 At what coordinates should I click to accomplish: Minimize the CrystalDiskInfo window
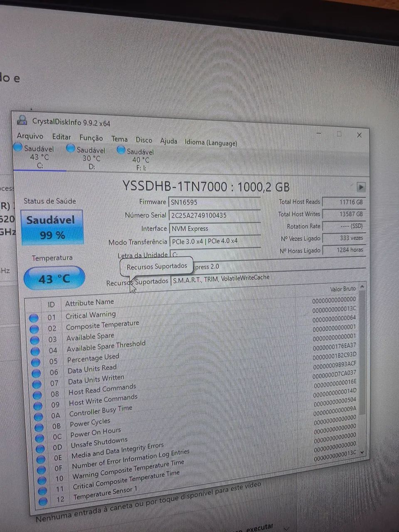[319, 133]
